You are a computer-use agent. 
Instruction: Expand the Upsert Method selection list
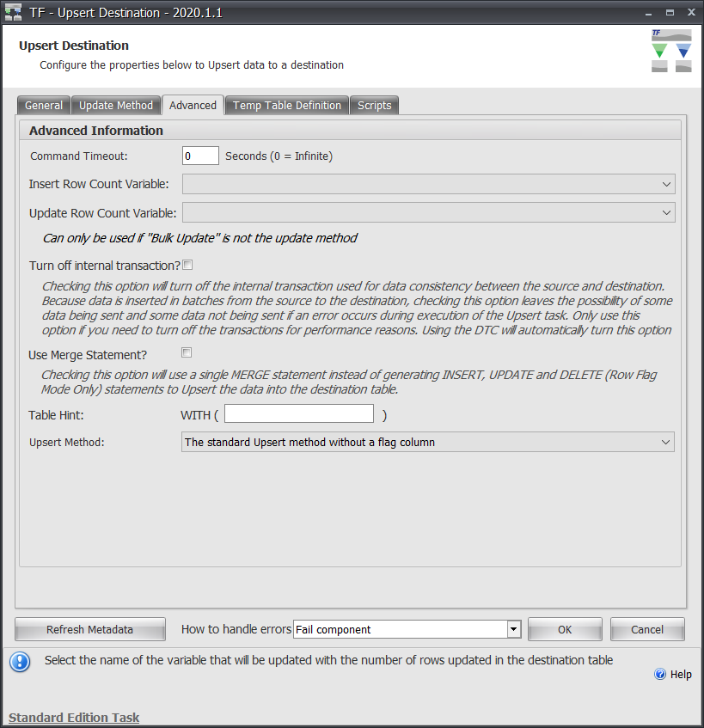click(667, 442)
